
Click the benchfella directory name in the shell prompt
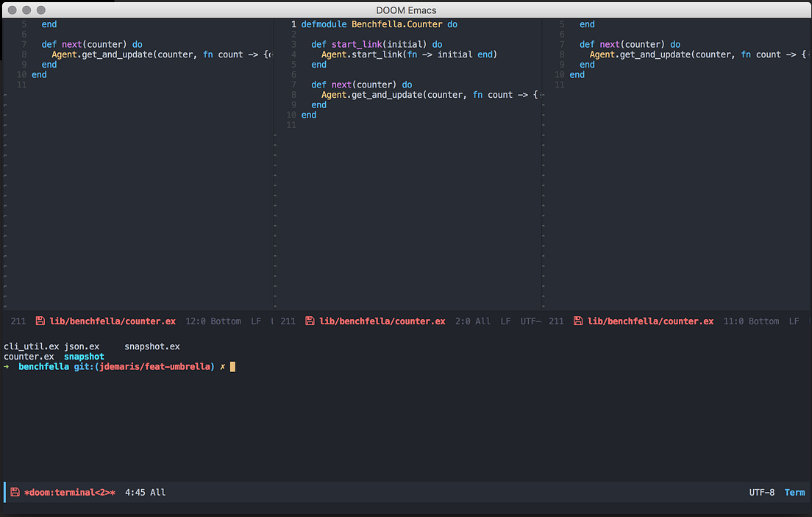[x=43, y=366]
